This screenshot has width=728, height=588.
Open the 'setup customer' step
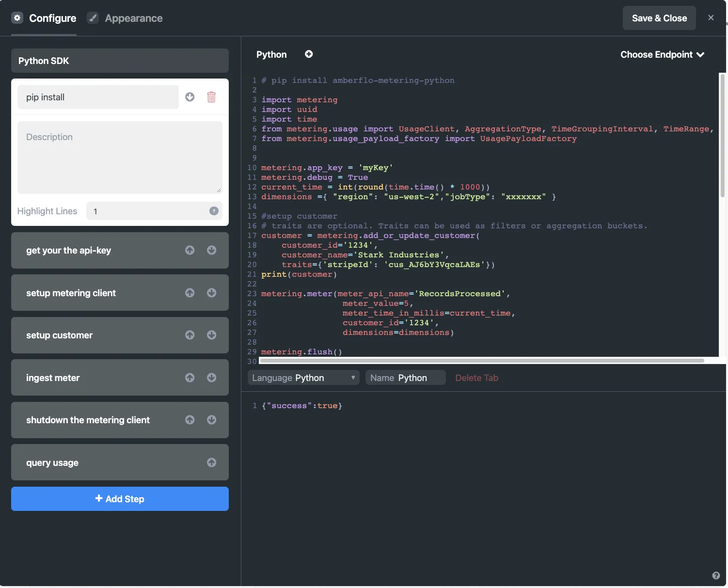[x=120, y=335]
